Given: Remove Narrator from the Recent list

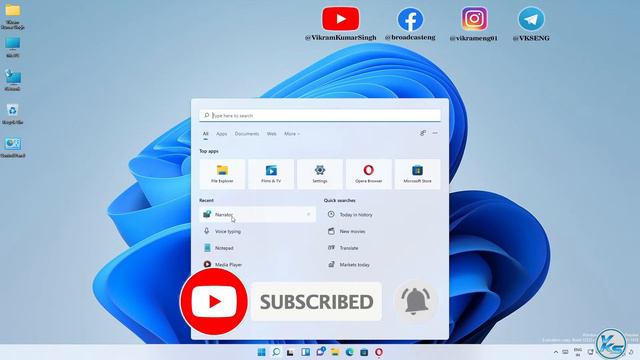Looking at the screenshot, I should click(309, 214).
